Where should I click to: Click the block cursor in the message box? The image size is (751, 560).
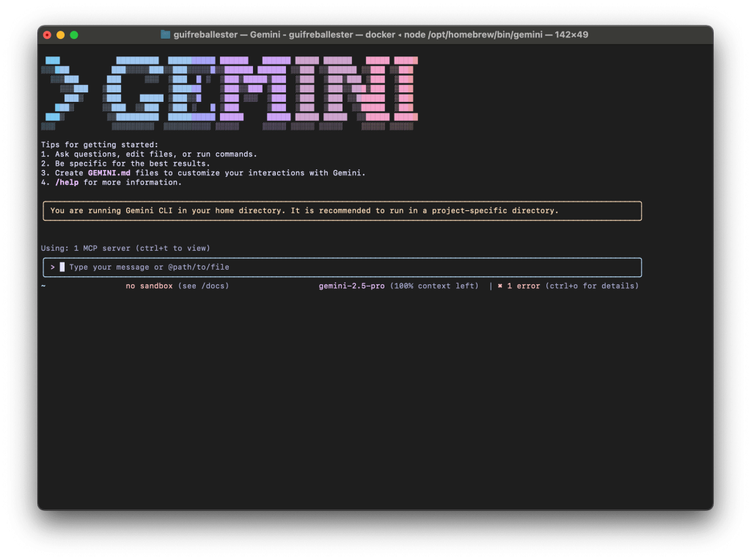click(x=62, y=268)
